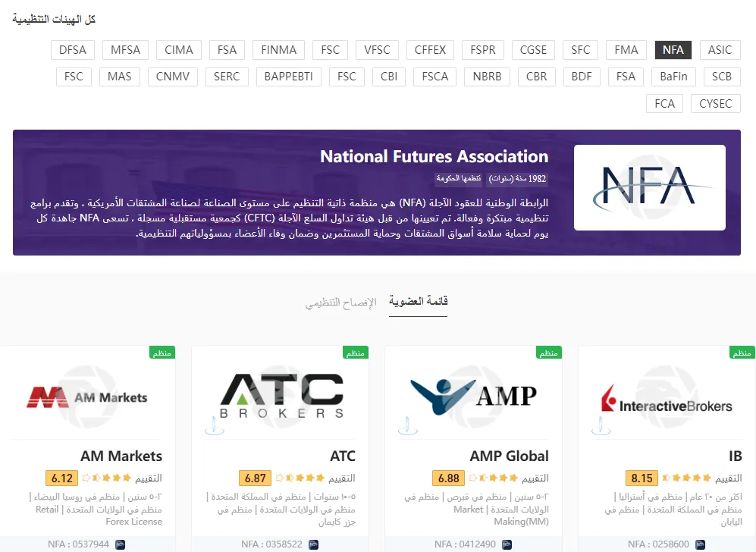Select the SFC regulator tag

(581, 50)
